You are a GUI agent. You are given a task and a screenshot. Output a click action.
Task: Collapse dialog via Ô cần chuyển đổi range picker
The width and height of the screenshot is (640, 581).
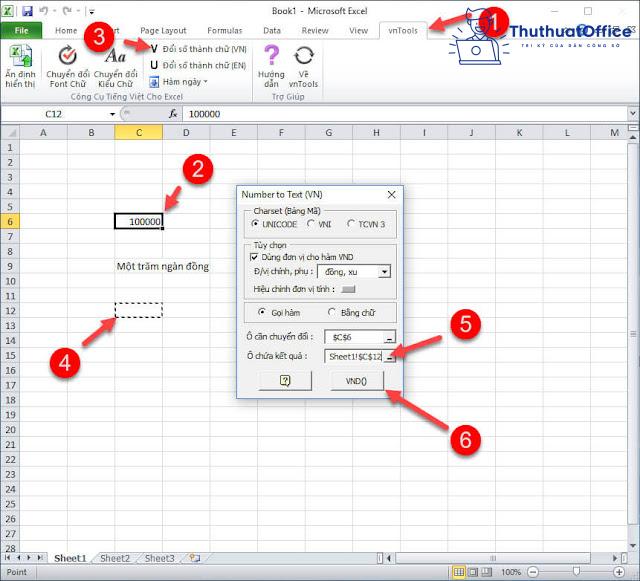[389, 338]
